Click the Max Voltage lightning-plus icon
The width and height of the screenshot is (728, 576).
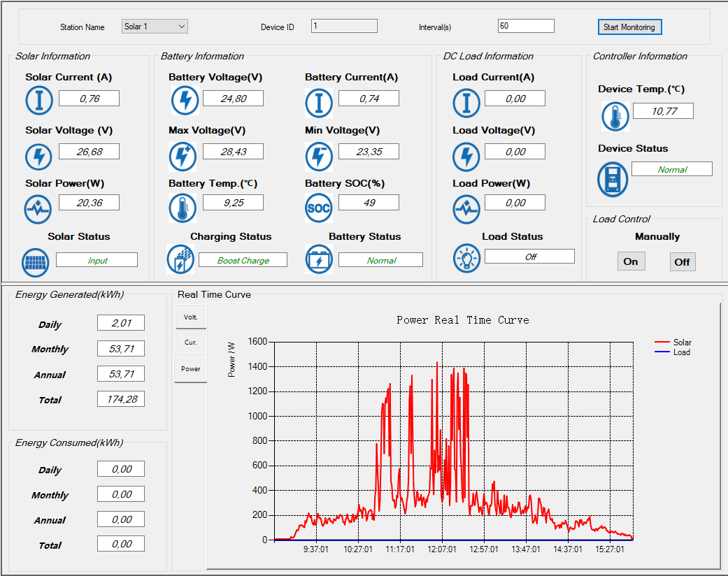[183, 157]
